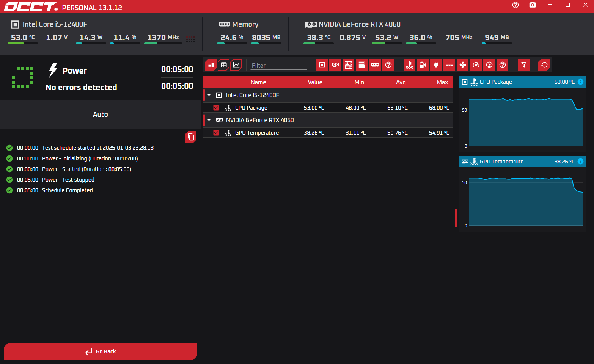Click the Filter input field
This screenshot has width=594, height=364.
pyautogui.click(x=279, y=66)
